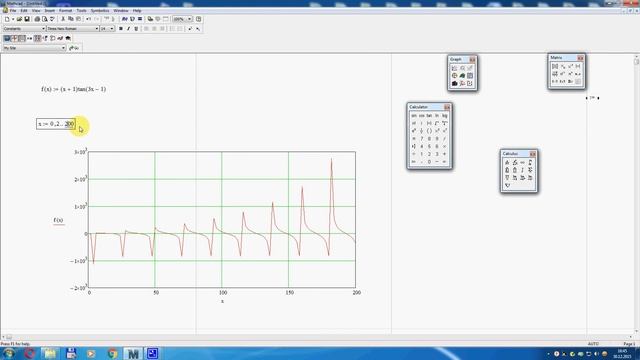Click the Go button beside My Site
640x360 pixels.
(x=74, y=48)
